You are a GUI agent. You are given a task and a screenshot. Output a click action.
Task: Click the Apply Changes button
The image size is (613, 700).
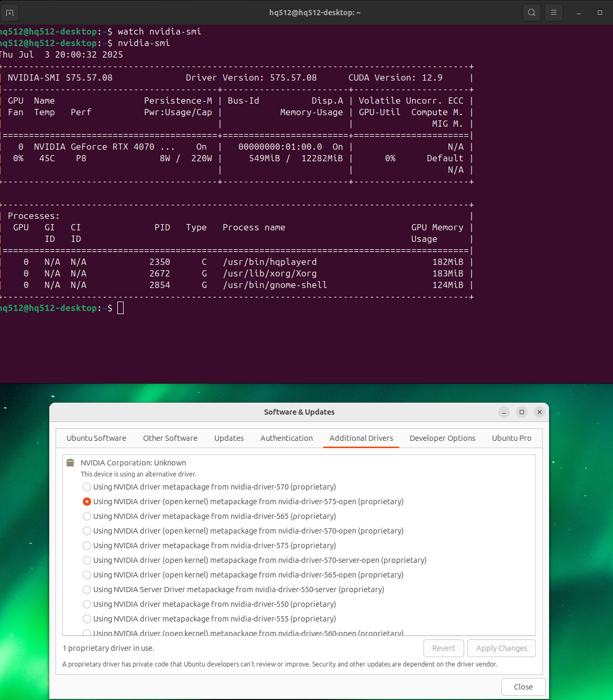point(501,648)
